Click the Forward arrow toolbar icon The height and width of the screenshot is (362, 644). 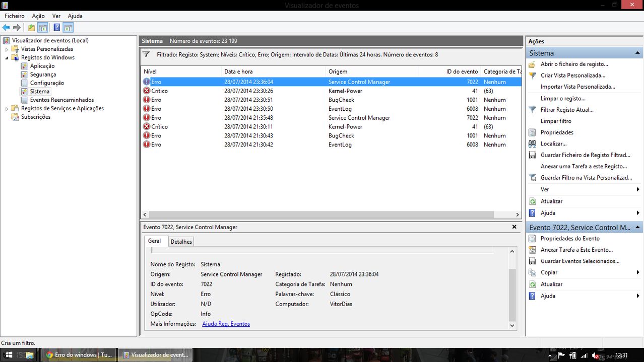coord(17,28)
